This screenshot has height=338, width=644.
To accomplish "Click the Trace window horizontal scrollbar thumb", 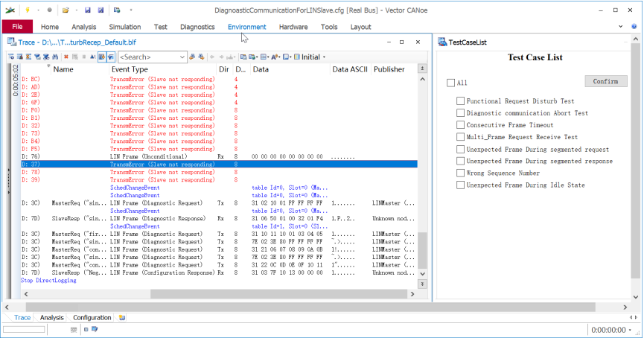I will [278, 294].
